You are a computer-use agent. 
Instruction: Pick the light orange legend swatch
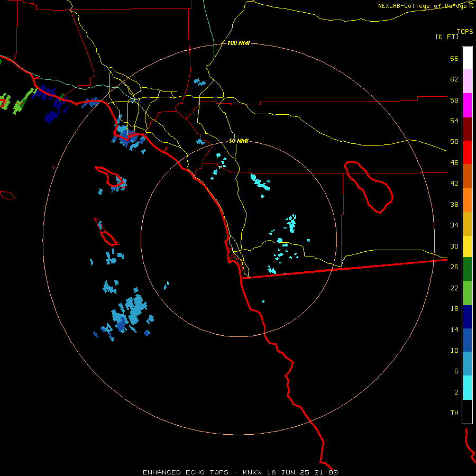[x=467, y=200]
